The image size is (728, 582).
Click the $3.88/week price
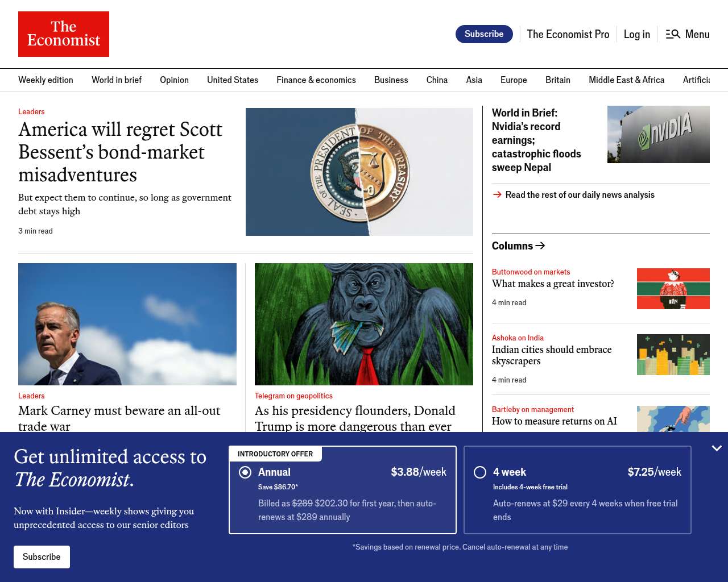(x=419, y=472)
